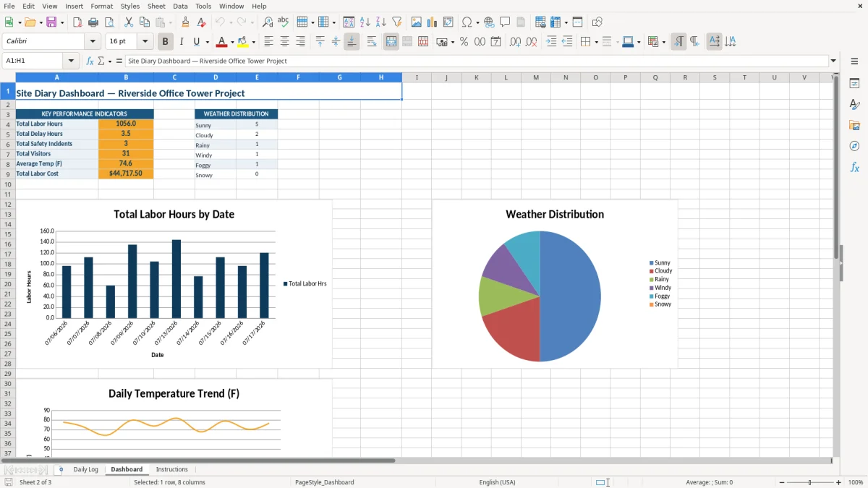Image resolution: width=868 pixels, height=488 pixels.
Task: Click the 100% zoom level
Action: [x=856, y=482]
